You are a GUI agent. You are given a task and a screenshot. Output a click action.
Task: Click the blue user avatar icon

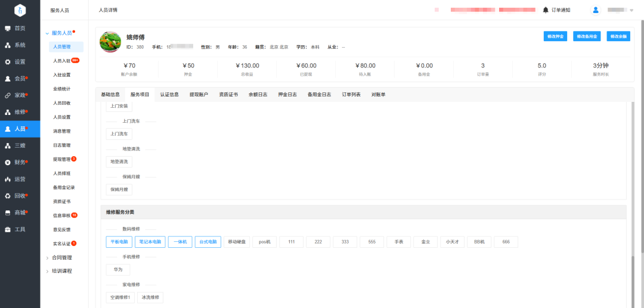click(x=596, y=10)
